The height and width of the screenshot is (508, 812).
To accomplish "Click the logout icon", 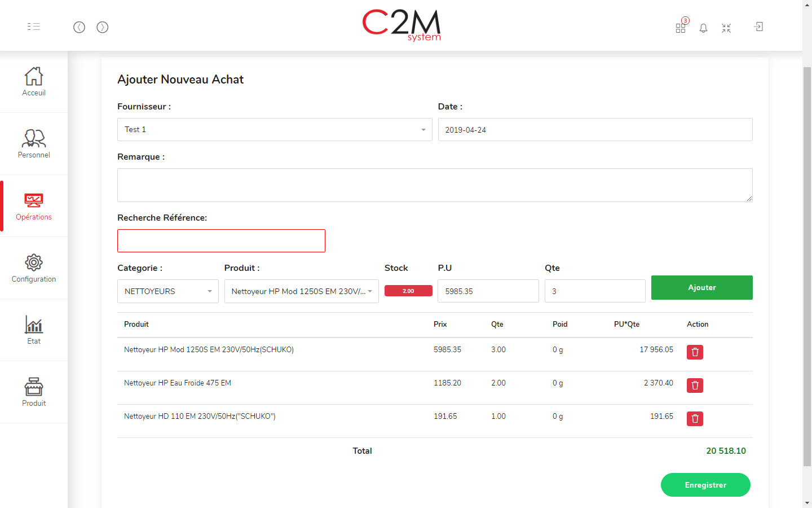I will point(758,27).
